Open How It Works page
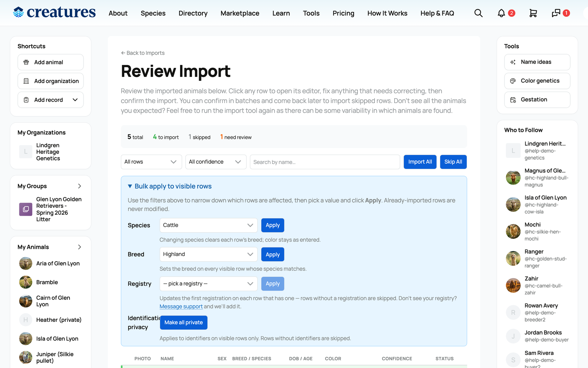Screen dimensions: 588x368 [x=388, y=13]
